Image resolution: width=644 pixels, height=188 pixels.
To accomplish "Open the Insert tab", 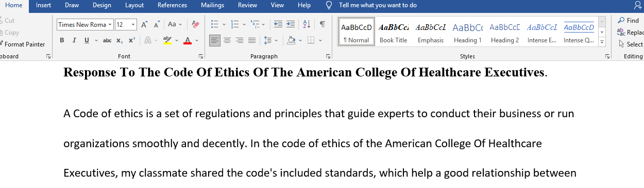I will 43,5.
